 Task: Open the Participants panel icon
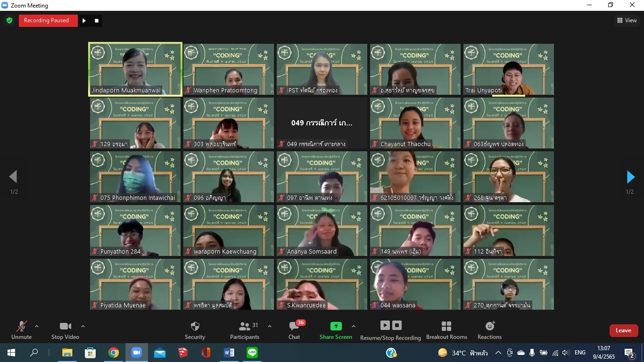[x=245, y=326]
